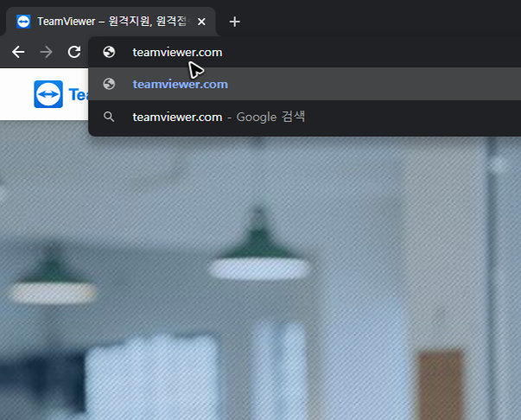Select the teamviewer.com Google 검색 suggestion
The image size is (521, 420).
click(304, 117)
